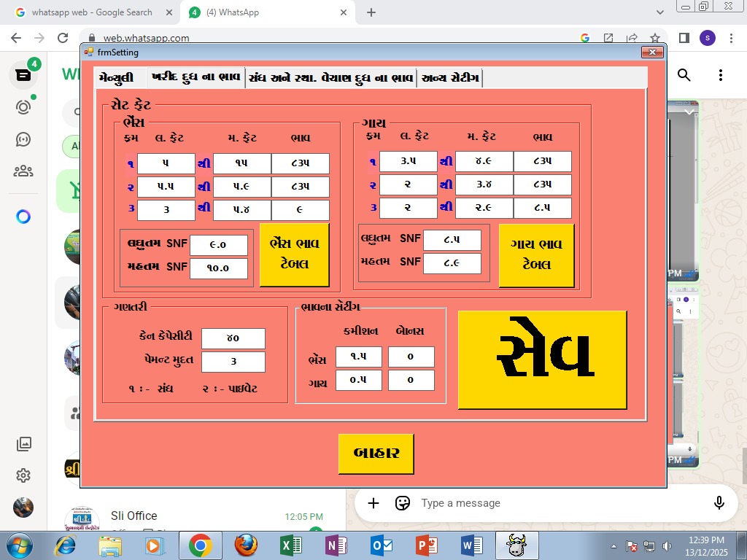Select the પેમેન્ટ મુદત input field
This screenshot has height=560, width=747.
coord(233,362)
